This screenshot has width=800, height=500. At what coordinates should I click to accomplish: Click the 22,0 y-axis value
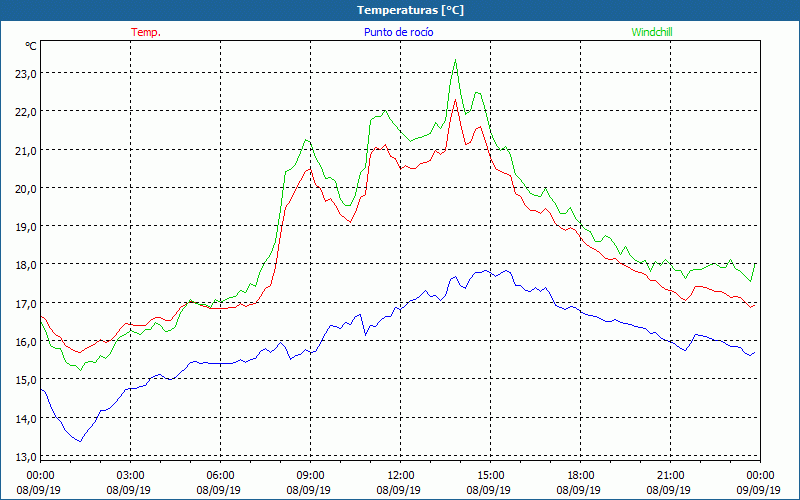tap(26, 112)
